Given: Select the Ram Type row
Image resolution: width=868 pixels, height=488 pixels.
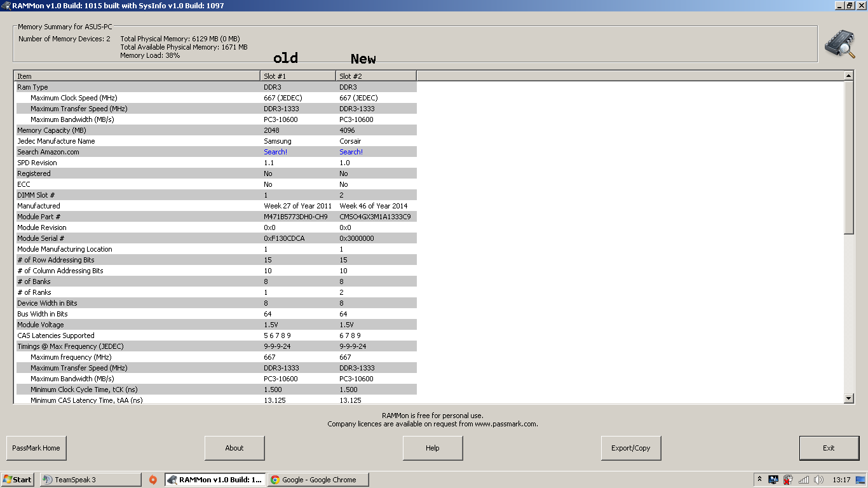Looking at the screenshot, I should [x=215, y=87].
